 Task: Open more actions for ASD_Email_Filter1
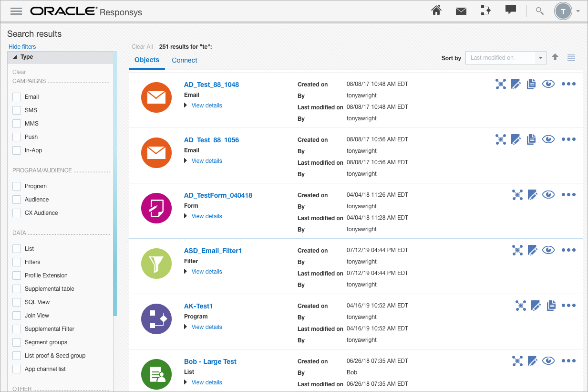[x=568, y=250]
